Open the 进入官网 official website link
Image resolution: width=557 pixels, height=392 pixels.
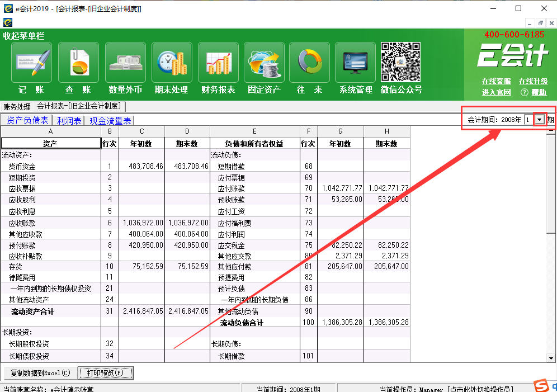point(496,92)
